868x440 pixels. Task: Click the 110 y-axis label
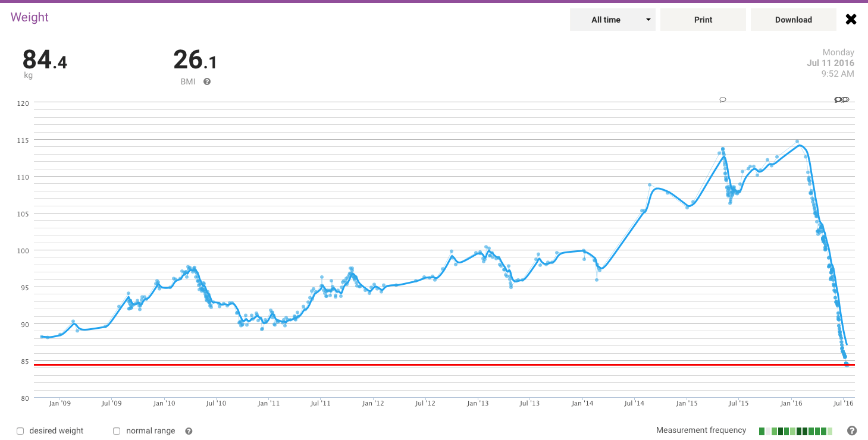coord(23,177)
